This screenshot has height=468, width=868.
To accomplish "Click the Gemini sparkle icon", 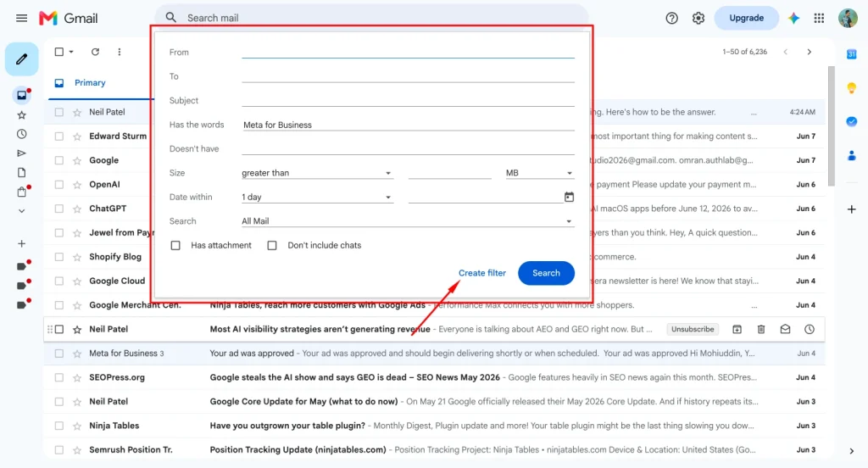I will 793,19.
